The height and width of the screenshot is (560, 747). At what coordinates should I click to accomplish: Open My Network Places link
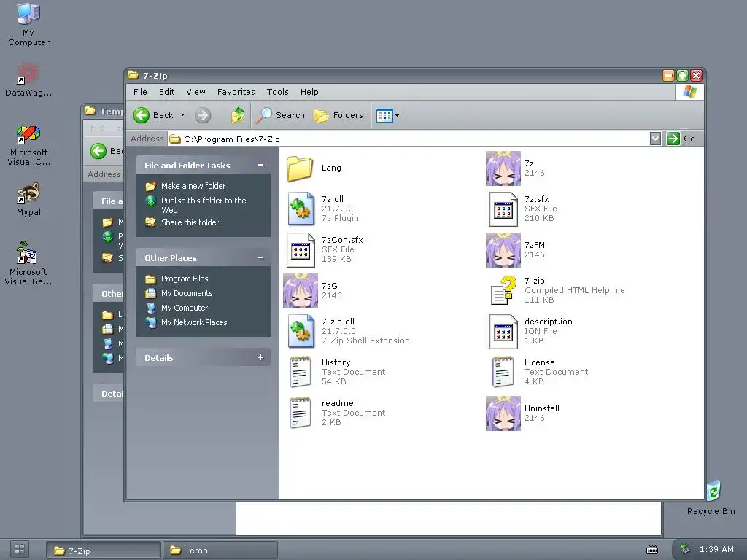tap(194, 322)
